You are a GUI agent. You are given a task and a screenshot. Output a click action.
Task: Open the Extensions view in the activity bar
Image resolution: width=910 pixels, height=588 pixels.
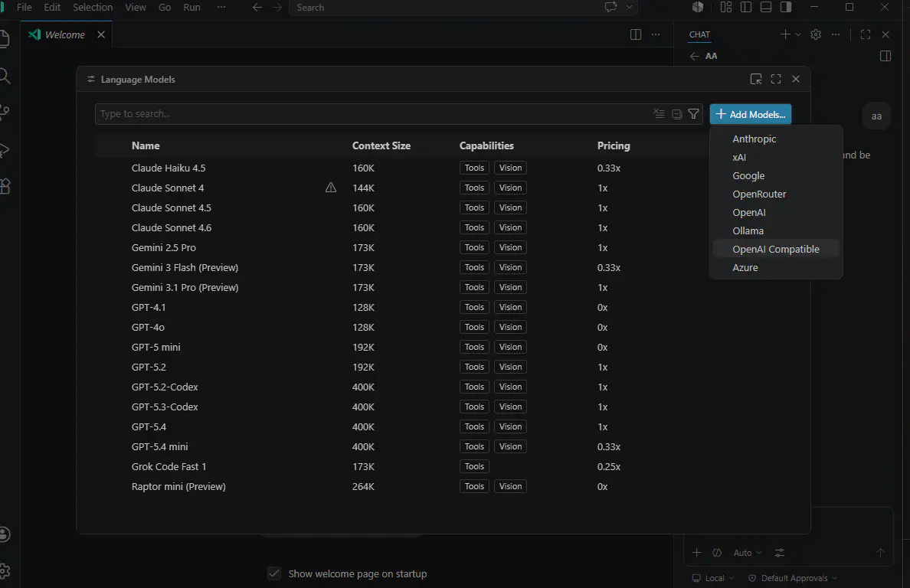pyautogui.click(x=5, y=185)
